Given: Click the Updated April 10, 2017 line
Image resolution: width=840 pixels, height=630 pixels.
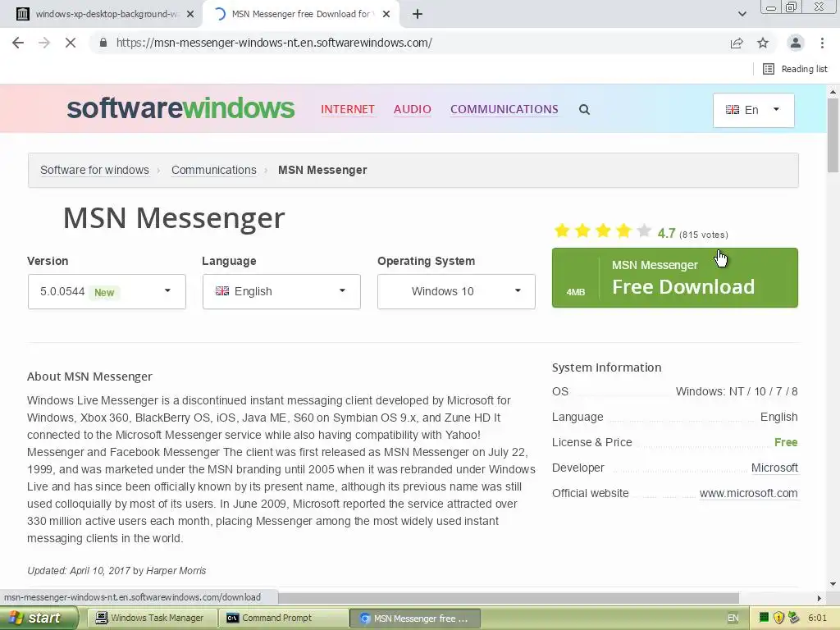Looking at the screenshot, I should pos(116,571).
